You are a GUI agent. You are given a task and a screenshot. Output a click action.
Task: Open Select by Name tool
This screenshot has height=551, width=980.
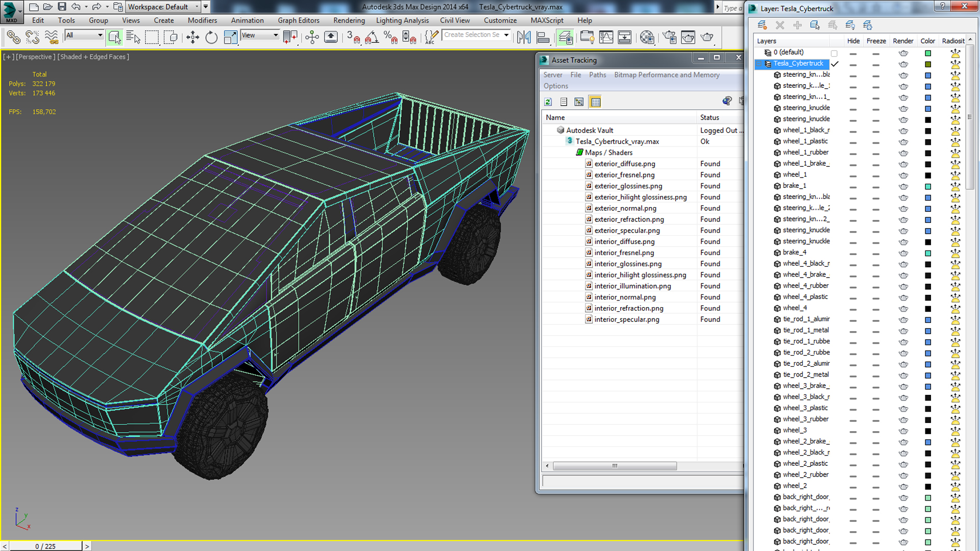133,37
